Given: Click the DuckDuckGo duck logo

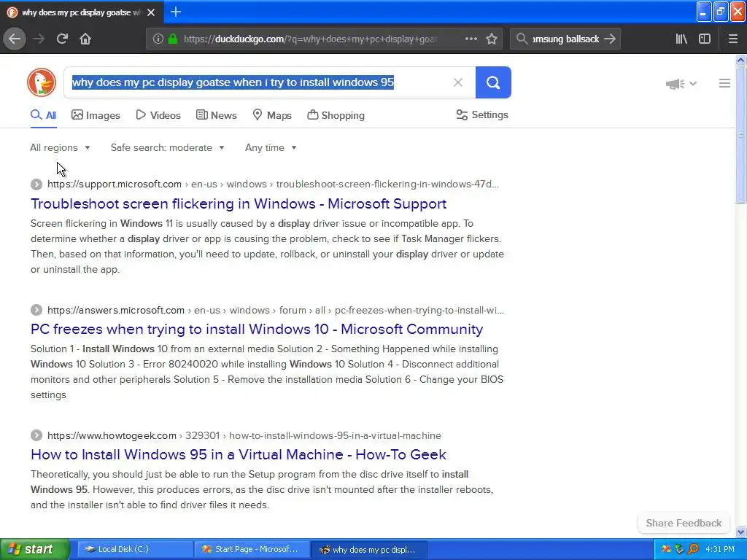Looking at the screenshot, I should coord(42,82).
